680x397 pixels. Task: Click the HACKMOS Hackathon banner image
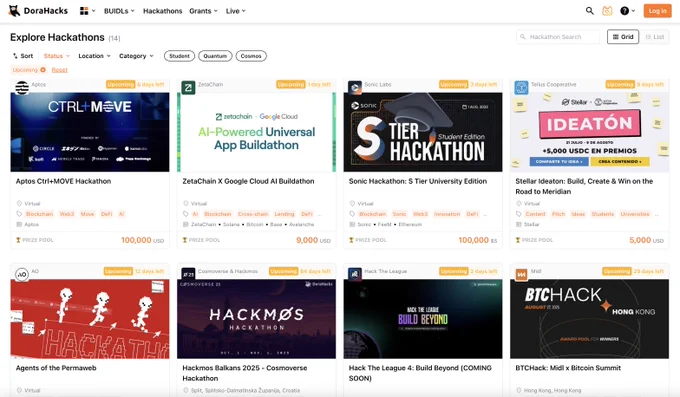256,319
